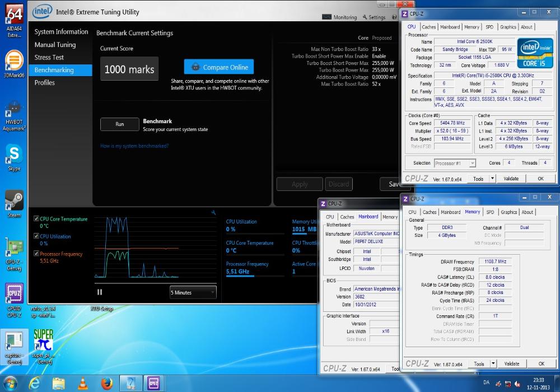This screenshot has width=560, height=392.
Task: Click the wrench icon on monitoring graph
Action: (213, 213)
